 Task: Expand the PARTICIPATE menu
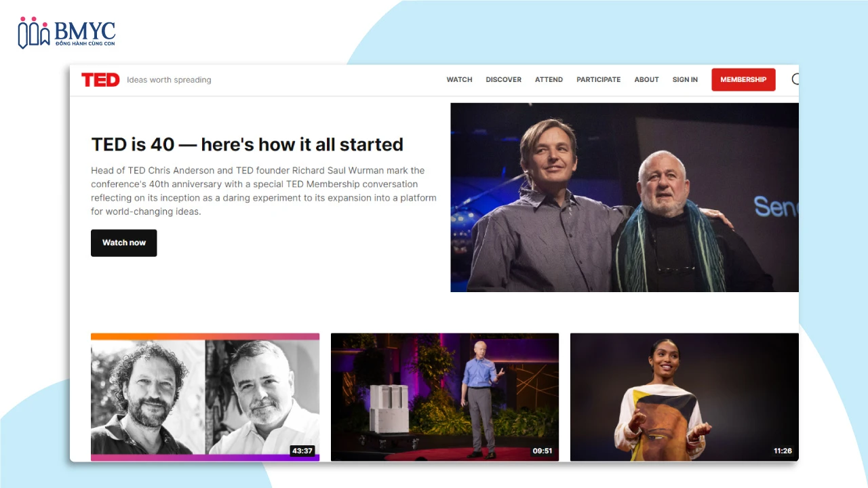(x=598, y=80)
